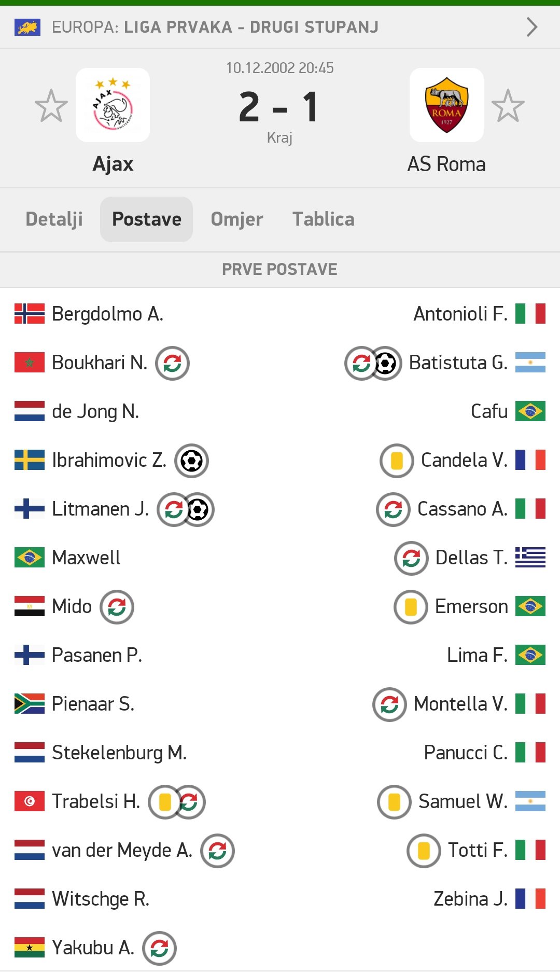Screen dimensions: 560x972
Task: Open the Omjer tab
Action: click(x=237, y=219)
